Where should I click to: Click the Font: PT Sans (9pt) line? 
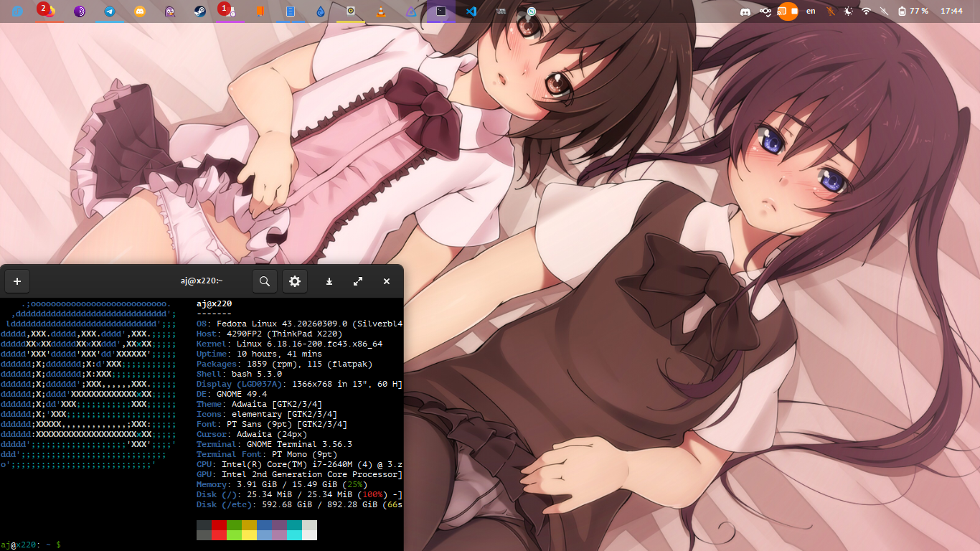point(271,425)
